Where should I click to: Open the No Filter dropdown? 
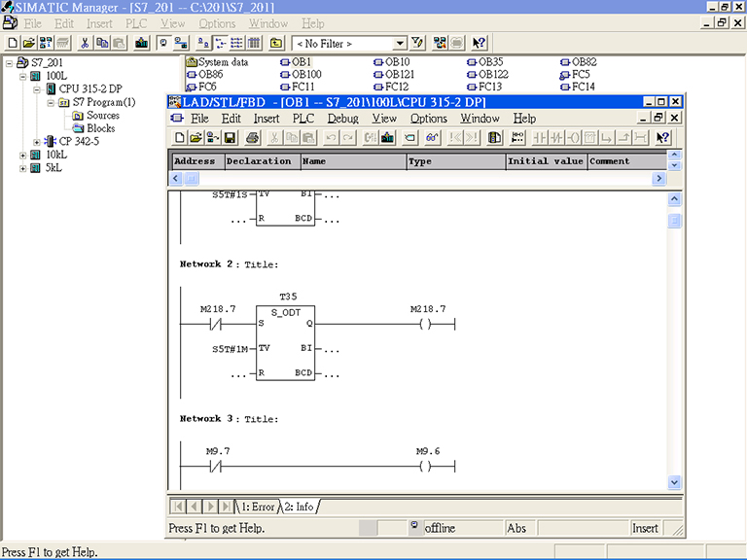tap(400, 44)
